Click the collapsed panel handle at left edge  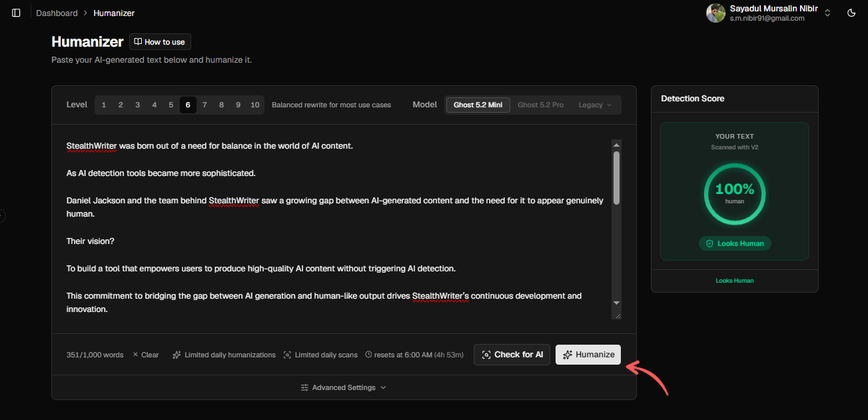[2, 215]
